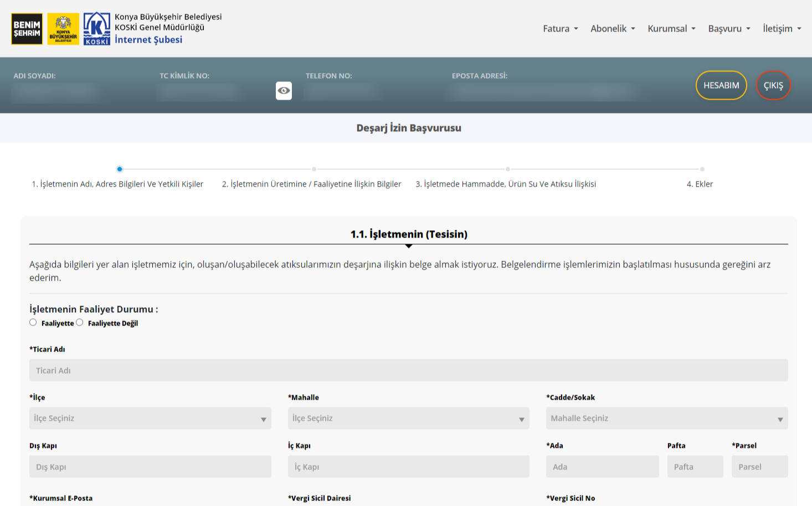
Task: Click the HESABIM button
Action: pyautogui.click(x=721, y=85)
